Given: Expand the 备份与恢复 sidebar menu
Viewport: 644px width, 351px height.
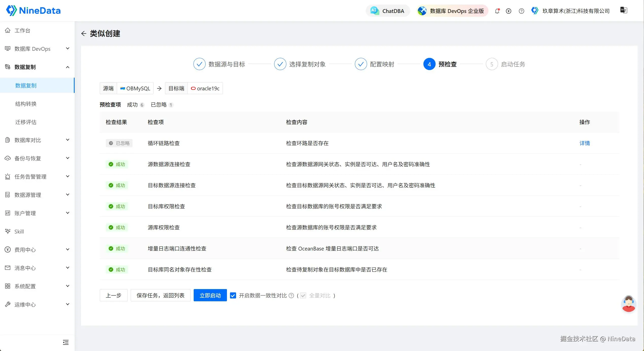Looking at the screenshot, I should [37, 158].
